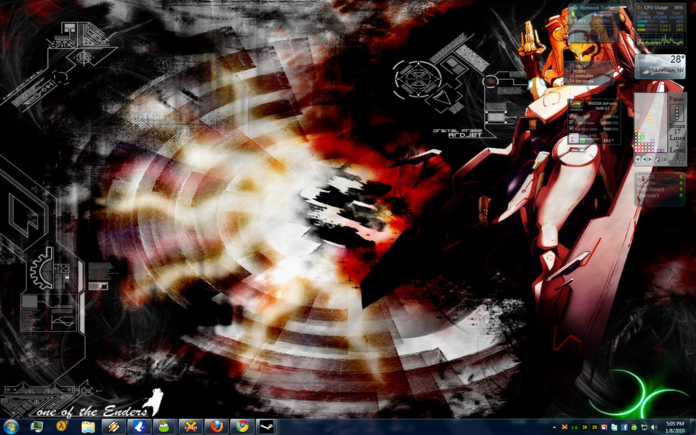The height and width of the screenshot is (435, 696).
Task: Open the computer monitor taskbar shortcut
Action: (37, 427)
